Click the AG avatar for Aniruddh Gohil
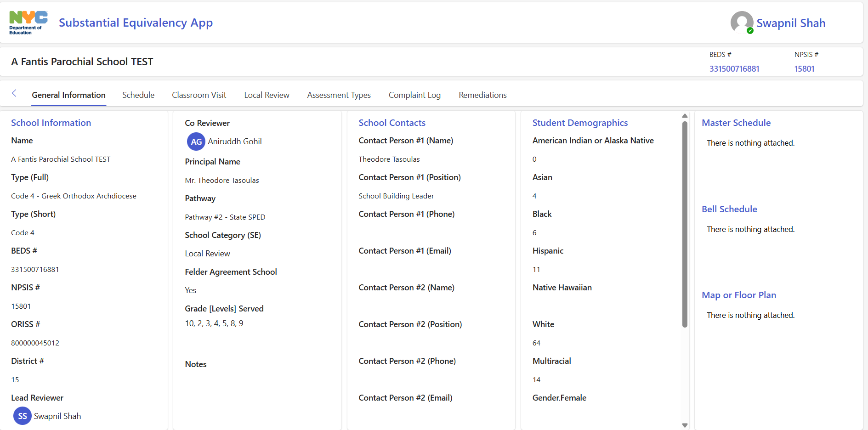Screen dimensions: 868x430 coord(196,141)
